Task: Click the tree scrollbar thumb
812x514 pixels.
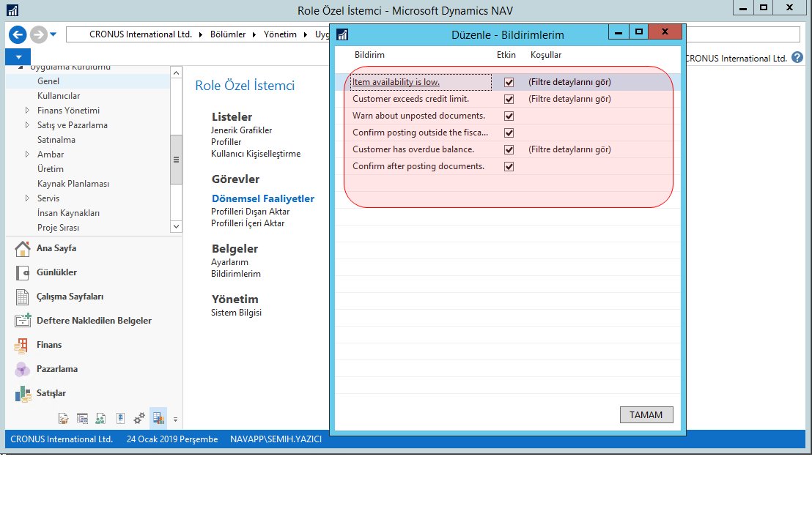Action: 176,160
